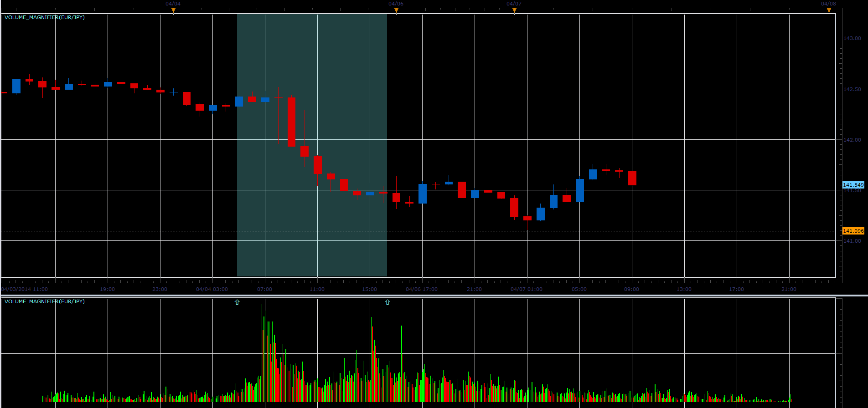Click the blue 141.549 current price tag

(x=853, y=185)
